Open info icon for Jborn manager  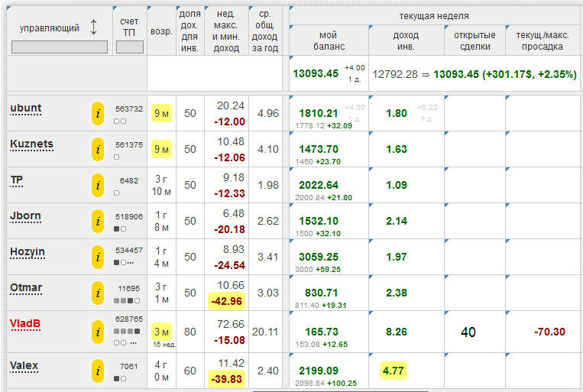coord(98,222)
